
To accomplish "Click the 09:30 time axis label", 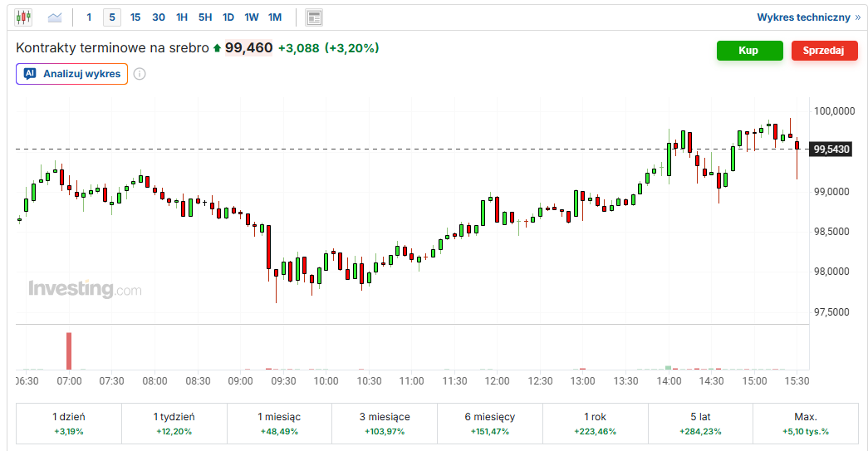I will coord(283,380).
